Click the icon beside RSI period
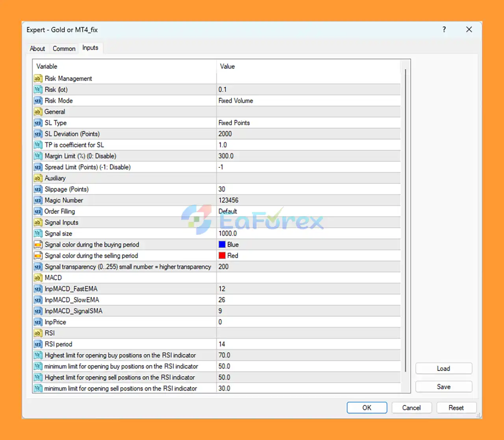This screenshot has width=504, height=440. point(38,344)
